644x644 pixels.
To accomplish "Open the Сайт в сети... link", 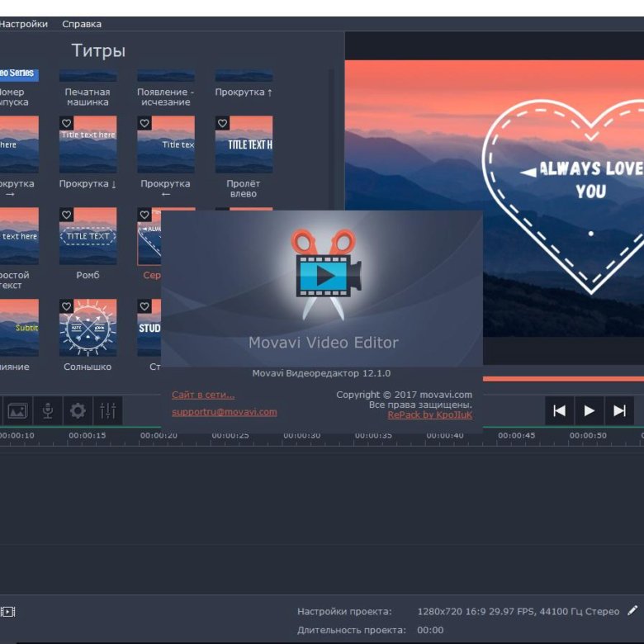I will (203, 395).
